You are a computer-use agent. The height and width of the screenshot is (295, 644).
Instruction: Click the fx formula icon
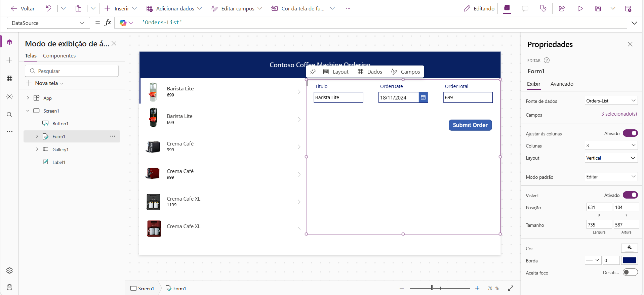click(x=108, y=23)
